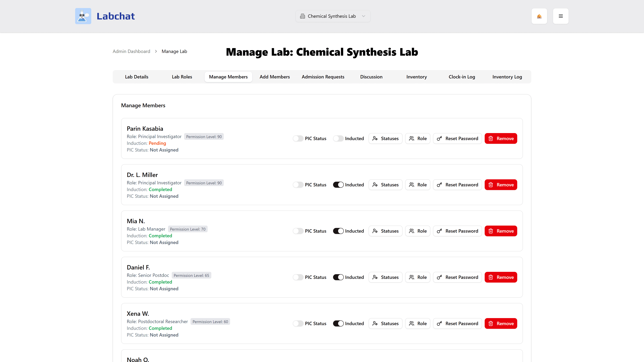
Task: Enable Inducted toggle for Parin Kasabia
Action: pyautogui.click(x=338, y=138)
